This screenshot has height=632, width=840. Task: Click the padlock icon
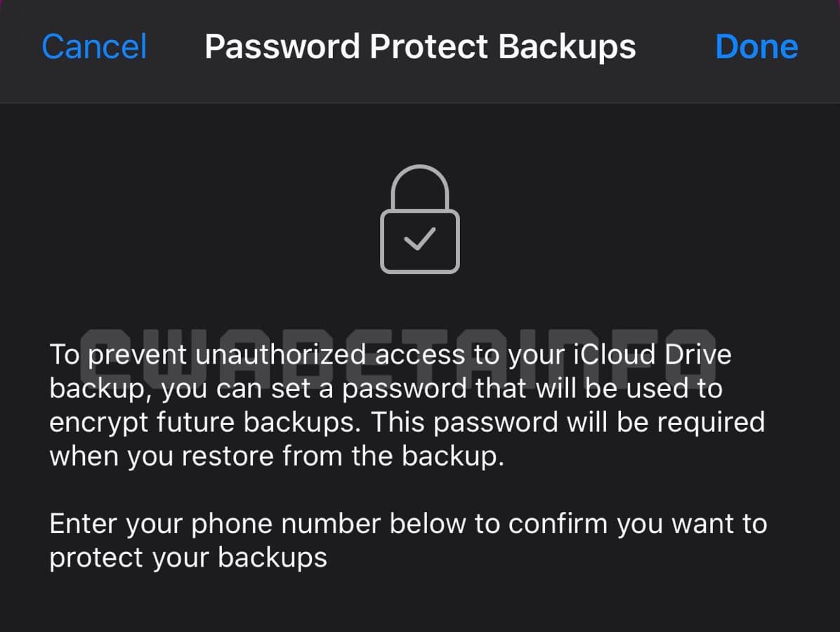(x=420, y=219)
